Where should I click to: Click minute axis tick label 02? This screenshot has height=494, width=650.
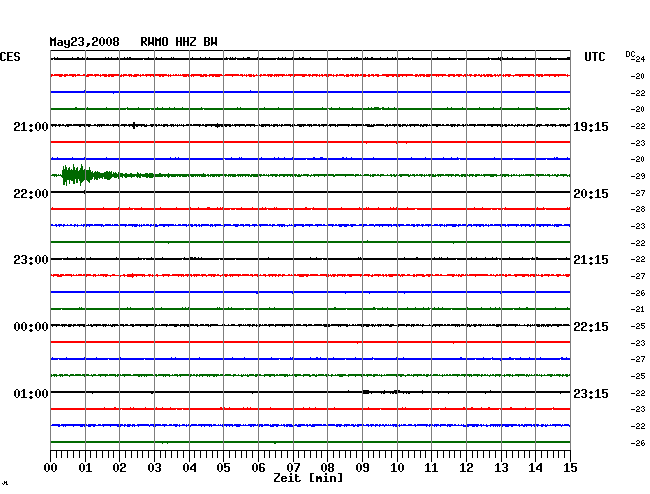tap(119, 468)
